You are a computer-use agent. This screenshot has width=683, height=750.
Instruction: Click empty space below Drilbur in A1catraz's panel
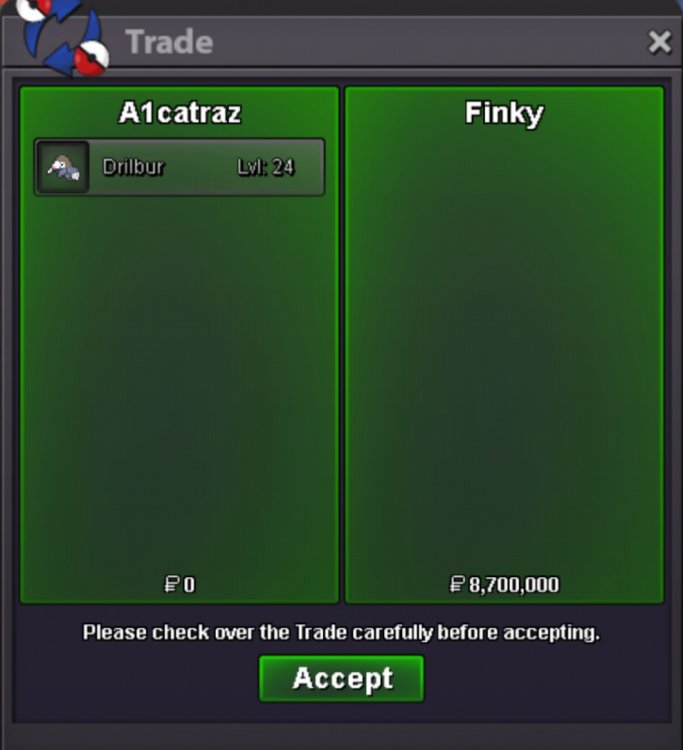pyautogui.click(x=179, y=383)
